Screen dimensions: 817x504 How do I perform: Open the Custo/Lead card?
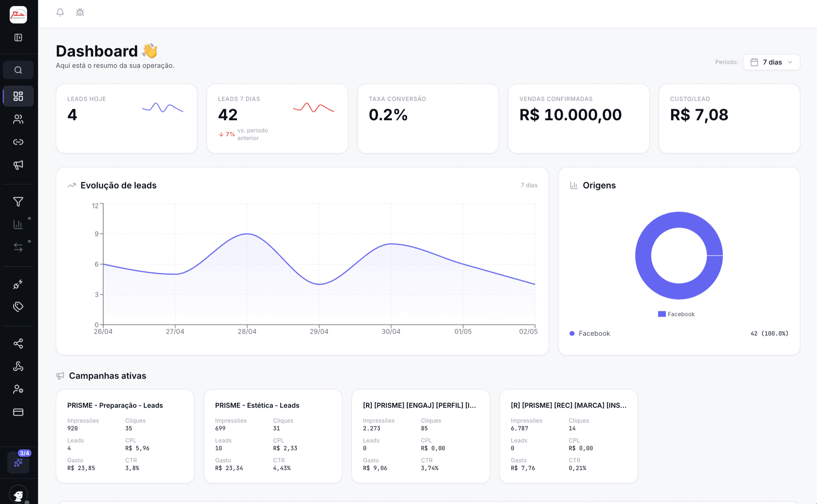point(729,119)
